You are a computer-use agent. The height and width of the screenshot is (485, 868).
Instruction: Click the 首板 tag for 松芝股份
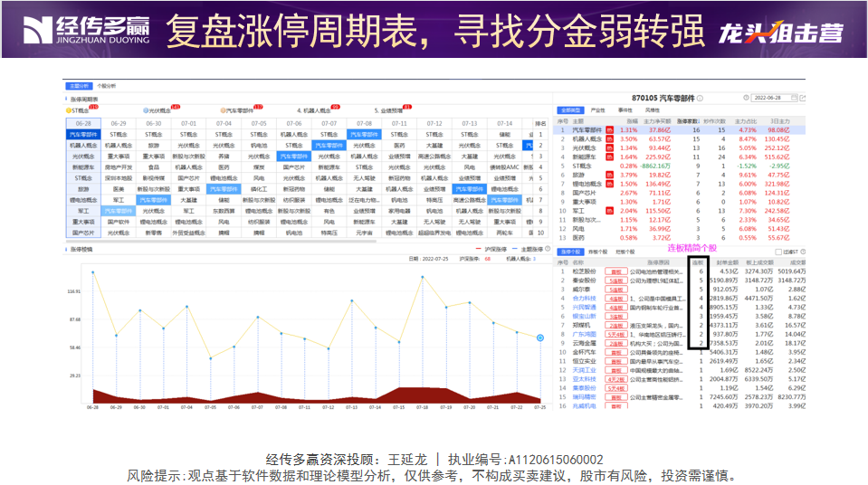[615, 271]
